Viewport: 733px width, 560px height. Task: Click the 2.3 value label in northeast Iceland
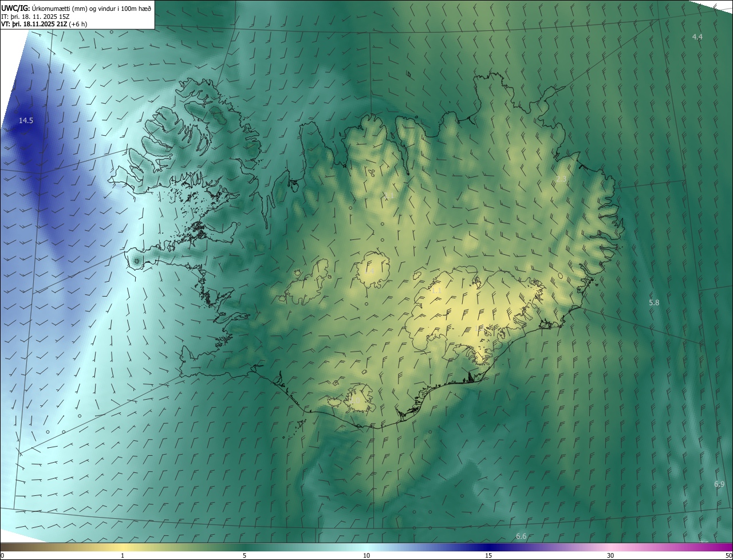click(x=561, y=179)
